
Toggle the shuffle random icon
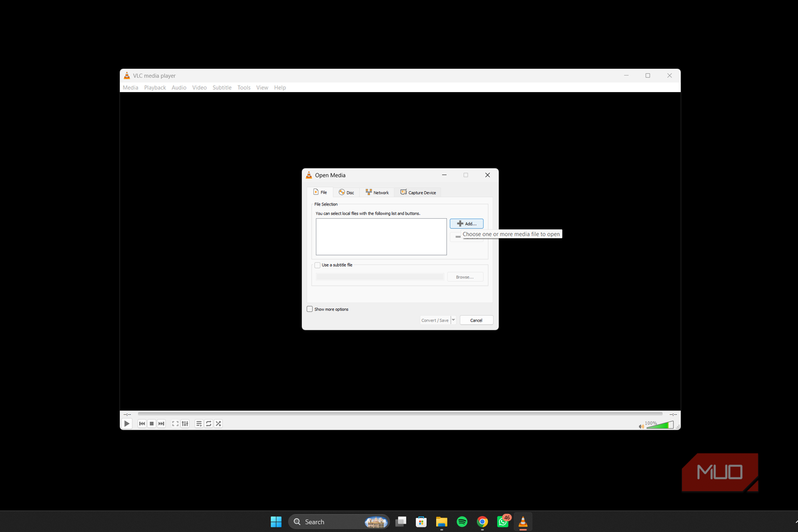coord(218,424)
